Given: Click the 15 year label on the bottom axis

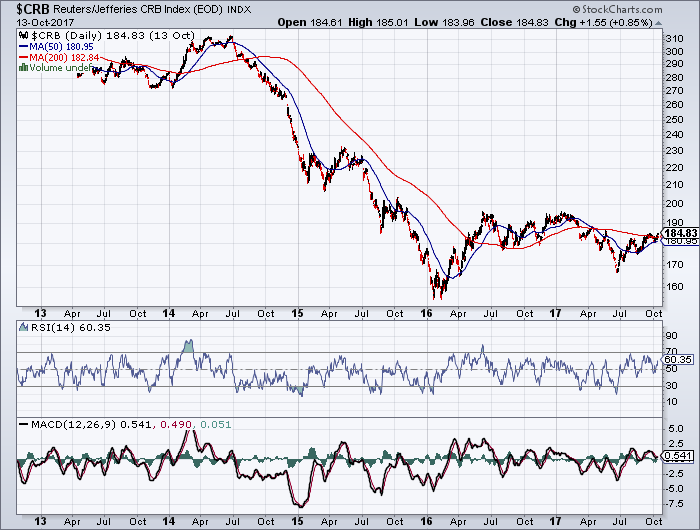Looking at the screenshot, I should tap(297, 521).
